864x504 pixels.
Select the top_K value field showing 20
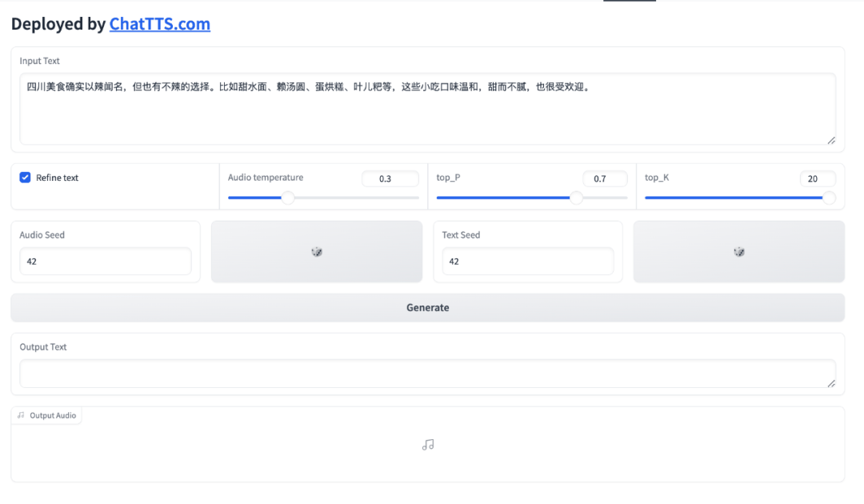click(817, 178)
